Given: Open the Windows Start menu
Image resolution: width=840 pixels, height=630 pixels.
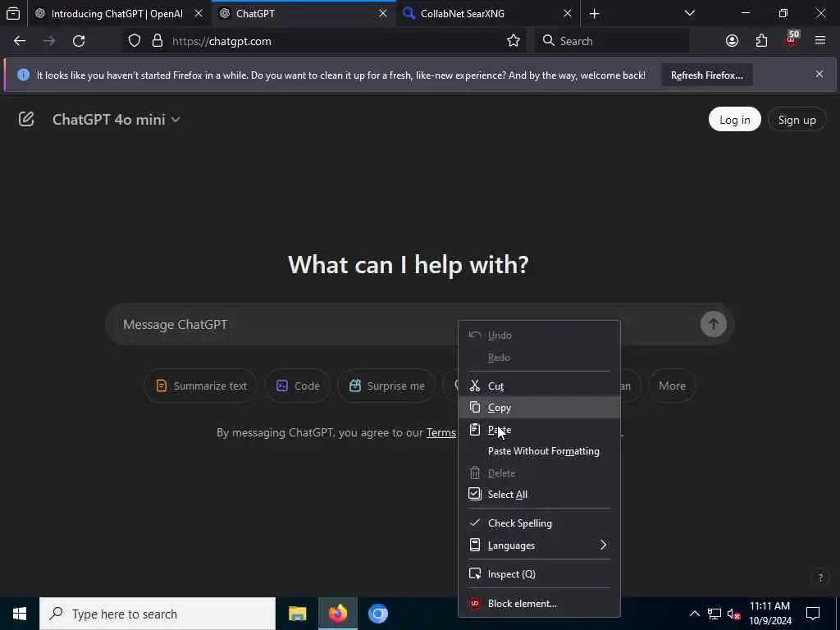Looking at the screenshot, I should 20,614.
